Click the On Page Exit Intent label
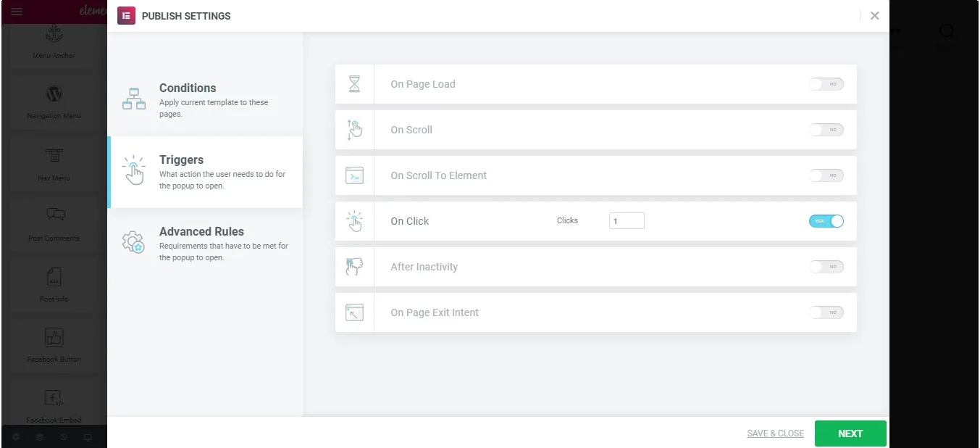Viewport: 980px width, 448px height. pyautogui.click(x=435, y=312)
